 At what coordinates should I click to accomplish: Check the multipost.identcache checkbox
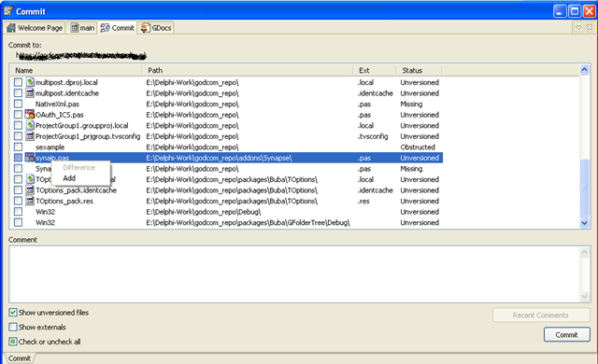[18, 93]
